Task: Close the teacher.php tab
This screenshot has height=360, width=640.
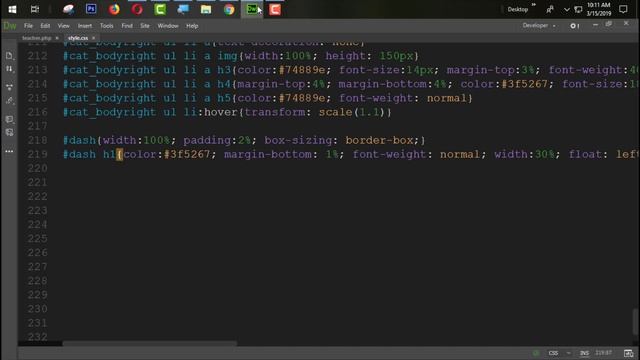Action: tap(57, 38)
